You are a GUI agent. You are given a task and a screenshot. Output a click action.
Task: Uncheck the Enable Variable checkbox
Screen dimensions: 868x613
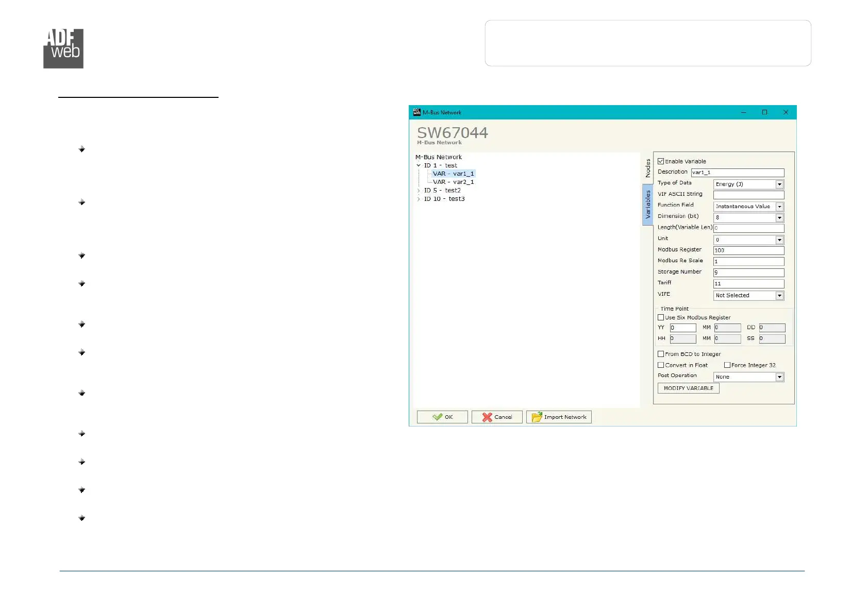click(x=661, y=161)
